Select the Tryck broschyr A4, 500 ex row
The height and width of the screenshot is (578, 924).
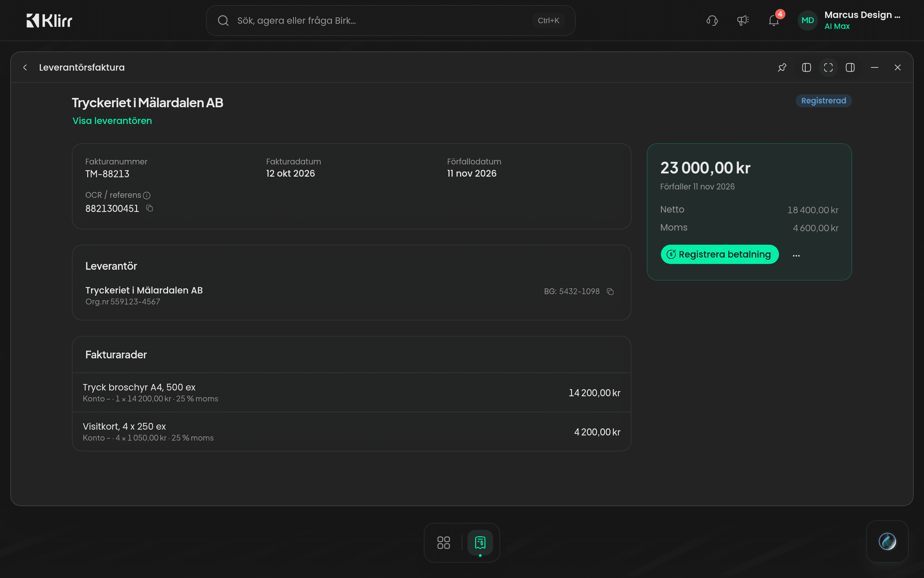tap(351, 393)
